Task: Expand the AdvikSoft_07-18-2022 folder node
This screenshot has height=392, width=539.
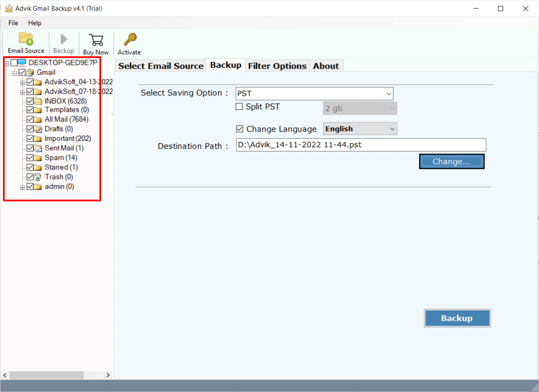Action: (22, 92)
